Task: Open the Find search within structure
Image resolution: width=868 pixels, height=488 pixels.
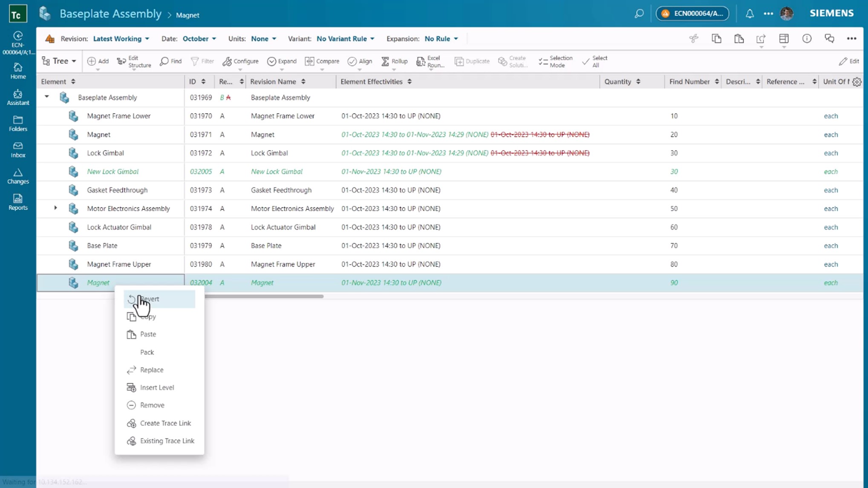Action: click(170, 61)
